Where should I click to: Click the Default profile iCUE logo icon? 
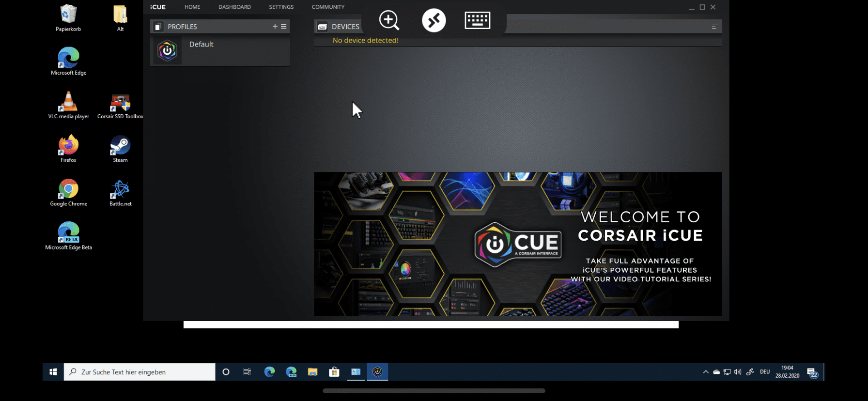click(x=167, y=50)
